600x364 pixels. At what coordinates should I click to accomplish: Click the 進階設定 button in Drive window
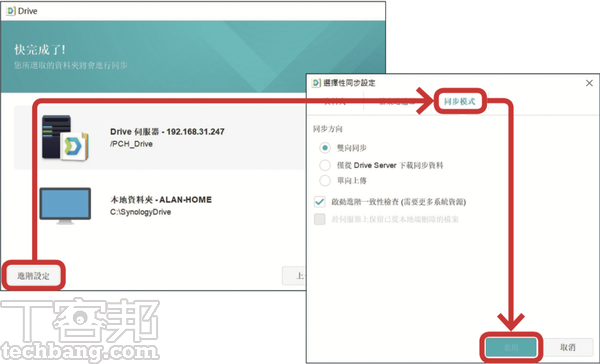point(33,276)
